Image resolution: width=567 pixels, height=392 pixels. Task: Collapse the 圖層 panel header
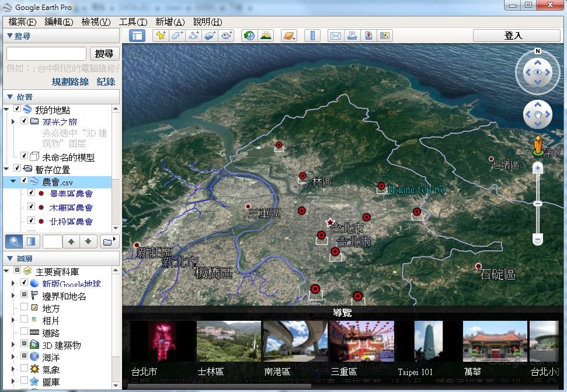coord(61,258)
